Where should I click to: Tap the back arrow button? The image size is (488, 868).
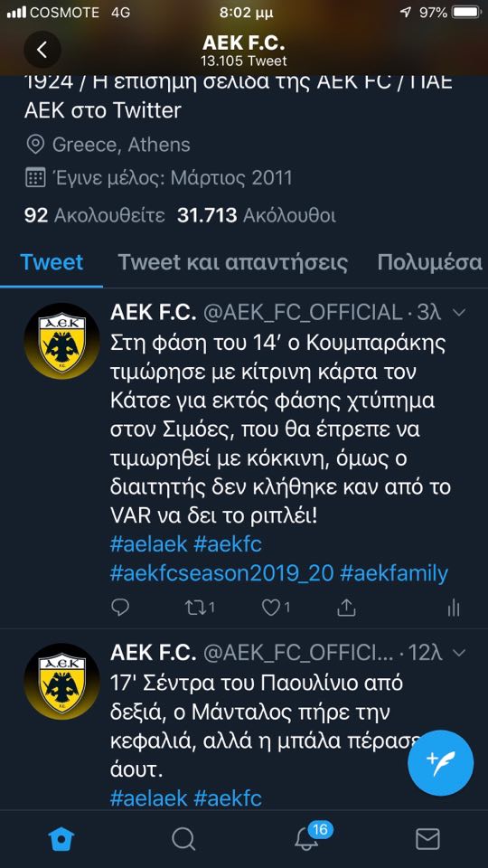42,49
